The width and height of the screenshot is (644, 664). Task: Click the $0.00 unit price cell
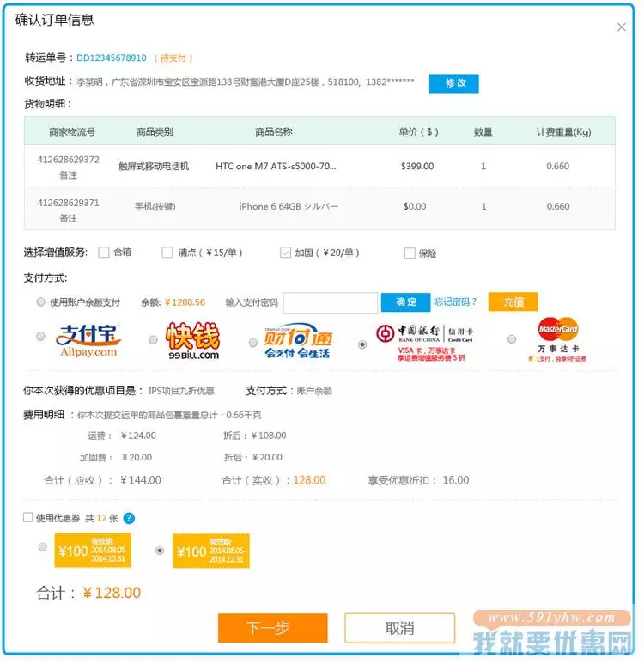tap(415, 206)
